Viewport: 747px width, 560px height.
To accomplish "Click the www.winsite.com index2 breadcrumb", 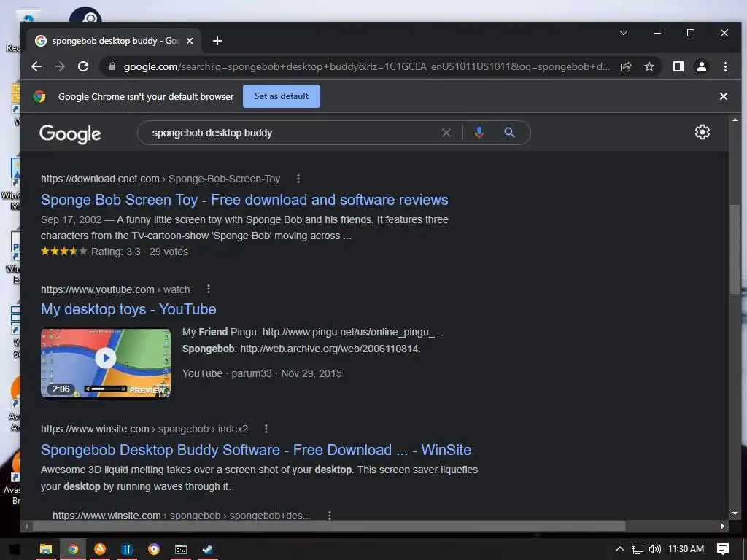I will (x=144, y=429).
